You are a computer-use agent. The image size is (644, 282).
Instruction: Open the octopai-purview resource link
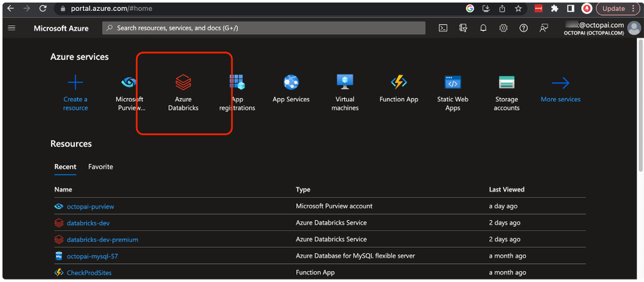[x=90, y=206]
